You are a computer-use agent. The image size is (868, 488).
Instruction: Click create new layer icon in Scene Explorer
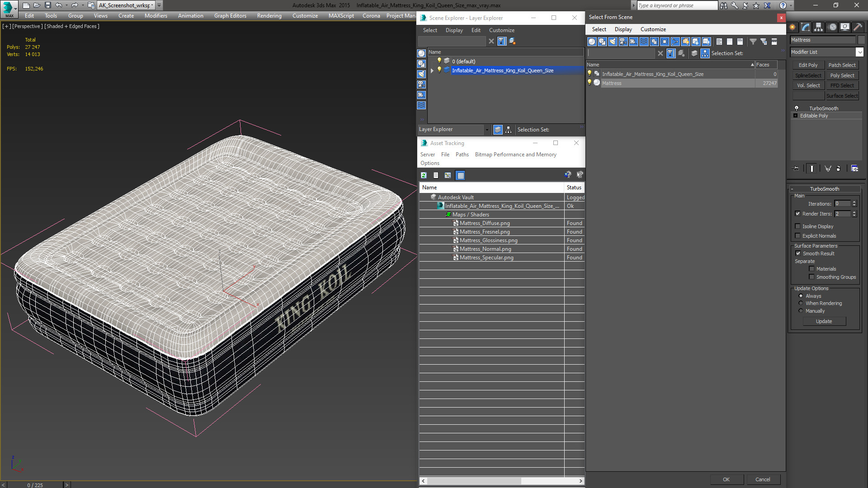[512, 41]
